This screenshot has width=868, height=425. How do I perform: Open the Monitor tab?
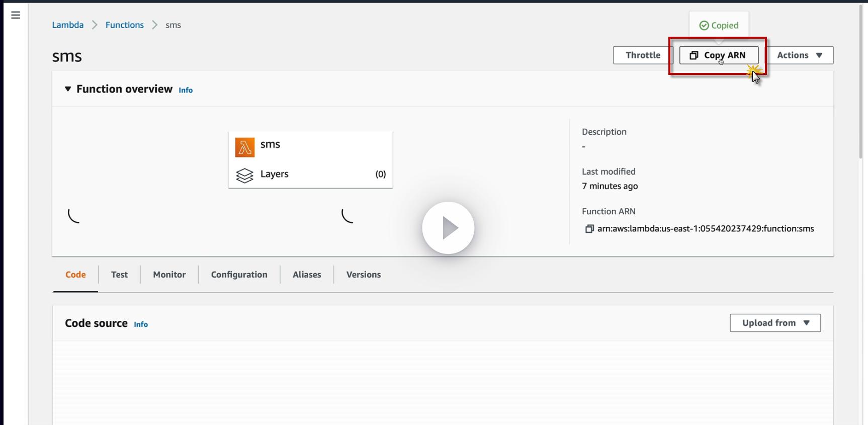pos(169,275)
